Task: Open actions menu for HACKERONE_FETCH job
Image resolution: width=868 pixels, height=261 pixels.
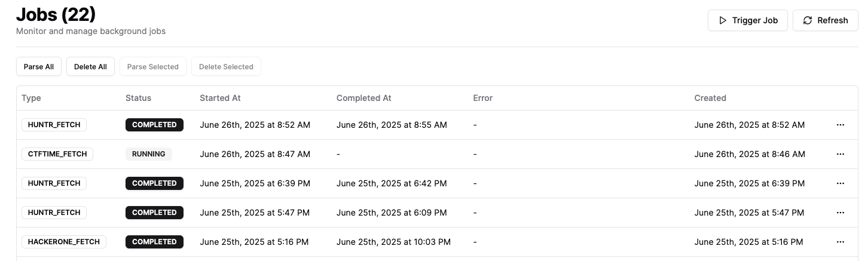Action: (x=841, y=242)
